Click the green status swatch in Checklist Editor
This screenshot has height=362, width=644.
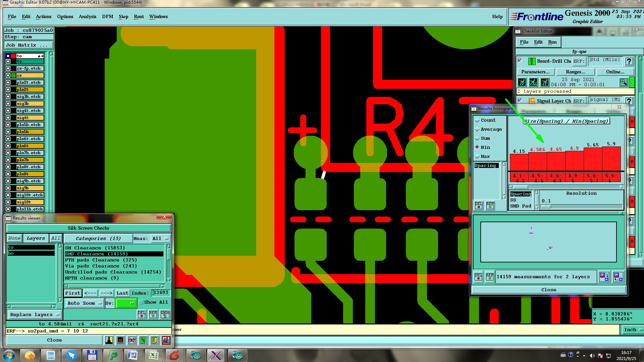click(632, 82)
